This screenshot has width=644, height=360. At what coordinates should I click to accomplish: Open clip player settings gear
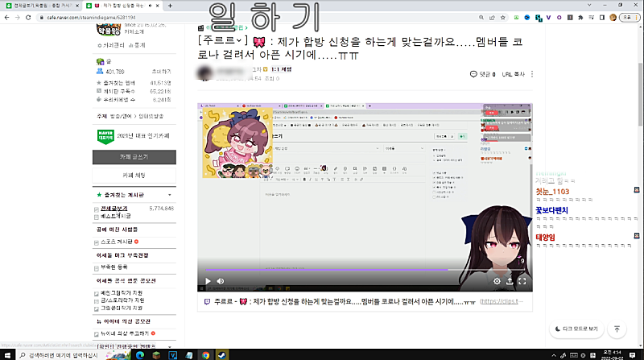coord(497,281)
